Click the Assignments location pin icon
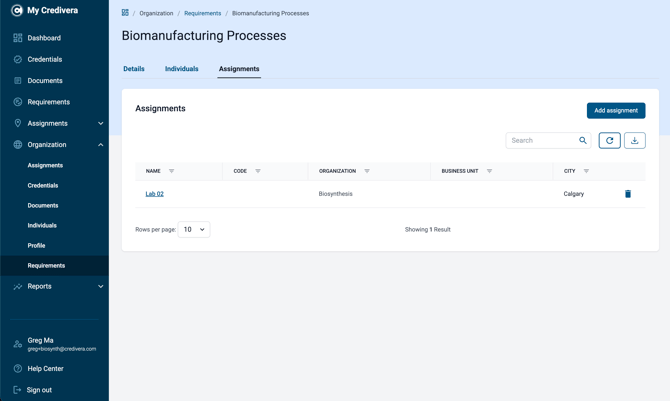 coord(18,123)
